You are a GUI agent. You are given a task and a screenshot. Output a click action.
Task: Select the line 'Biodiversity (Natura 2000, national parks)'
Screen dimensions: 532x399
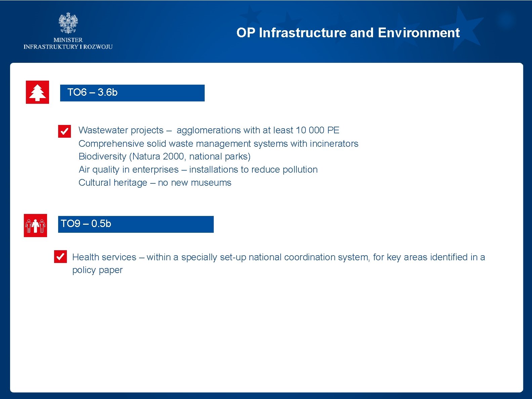[164, 157]
